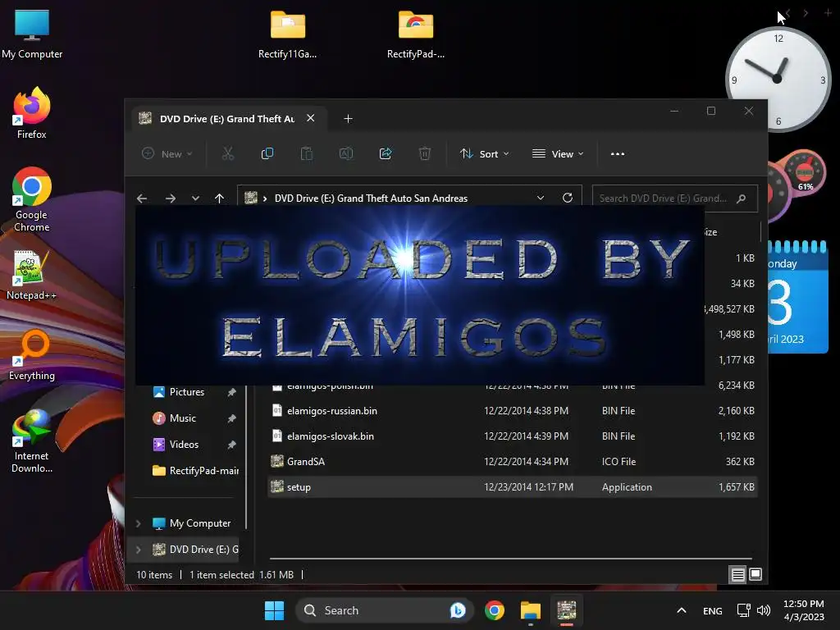Go forward with the right arrow
Screen dimensions: 840x630
pyautogui.click(x=171, y=199)
